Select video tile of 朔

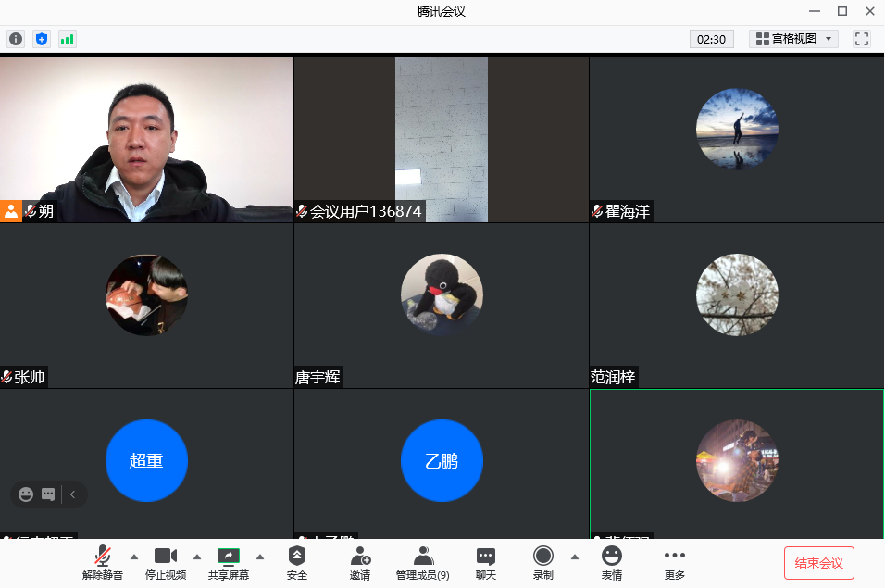[x=146, y=140]
